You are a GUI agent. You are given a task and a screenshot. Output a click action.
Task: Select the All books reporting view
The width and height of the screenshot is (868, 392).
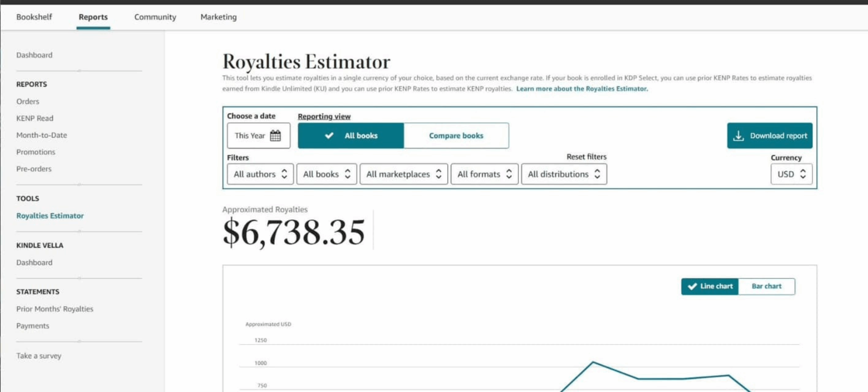tap(351, 136)
